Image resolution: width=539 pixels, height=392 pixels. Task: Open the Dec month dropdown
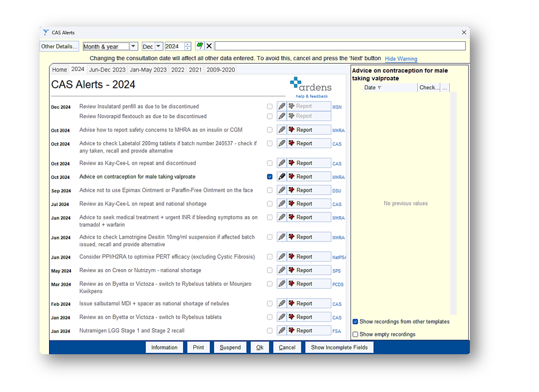pyautogui.click(x=158, y=46)
